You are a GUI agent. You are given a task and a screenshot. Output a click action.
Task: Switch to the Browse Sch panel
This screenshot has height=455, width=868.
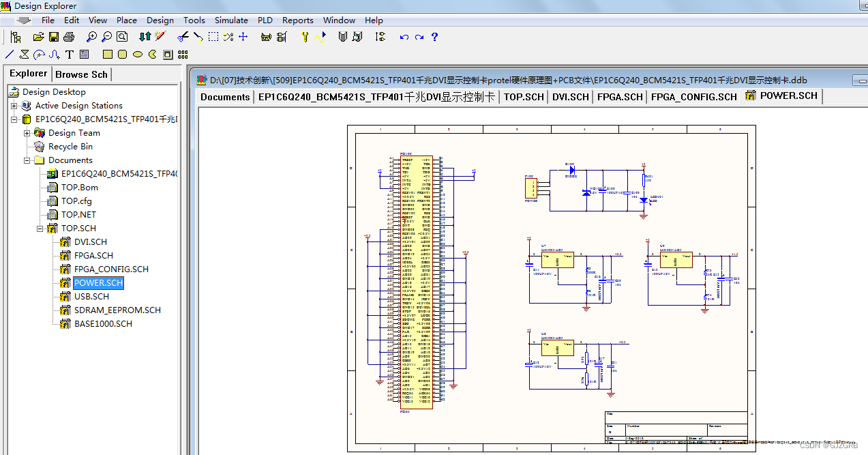click(81, 74)
